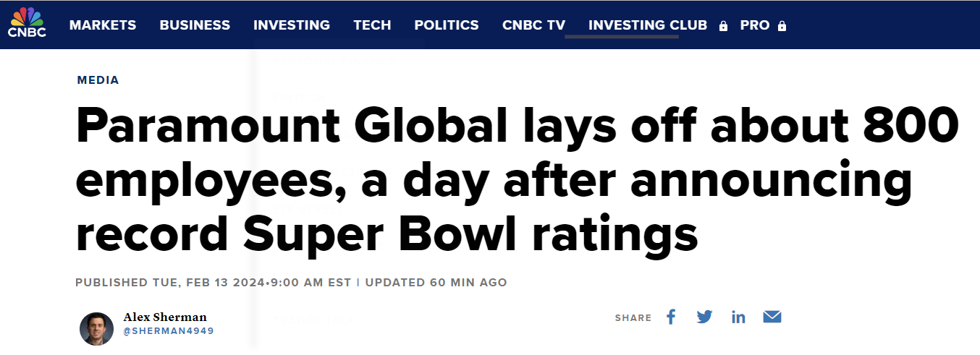The image size is (980, 355).
Task: Open the Markets menu
Action: pos(103,25)
